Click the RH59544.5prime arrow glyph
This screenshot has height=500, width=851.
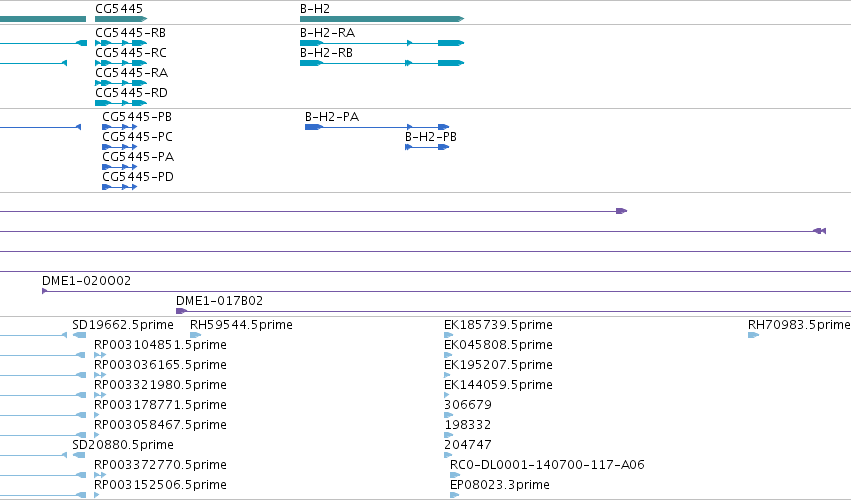(195, 335)
